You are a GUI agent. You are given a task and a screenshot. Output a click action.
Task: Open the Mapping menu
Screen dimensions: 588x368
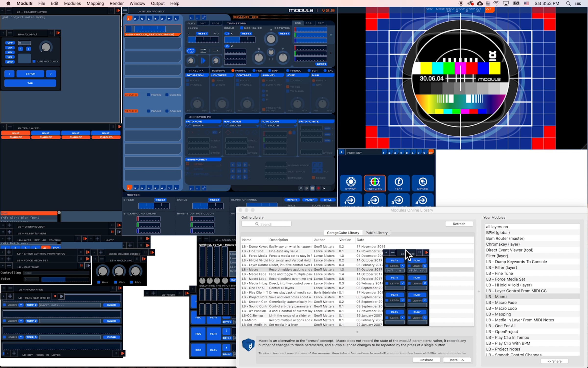click(95, 3)
